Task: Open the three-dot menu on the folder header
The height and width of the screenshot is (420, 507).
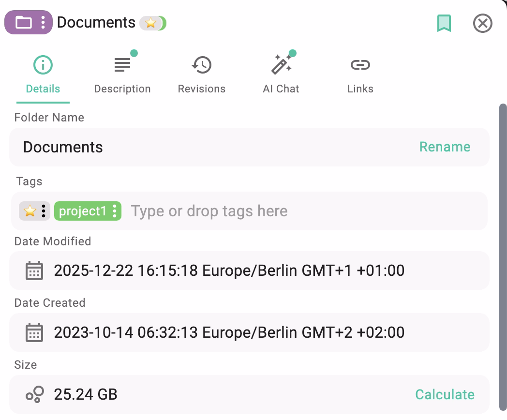Action: click(43, 22)
